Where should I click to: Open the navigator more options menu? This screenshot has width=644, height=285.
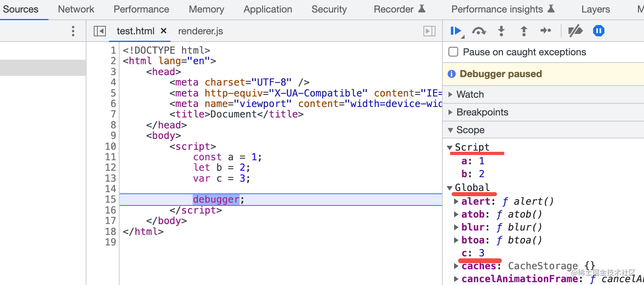[x=73, y=31]
